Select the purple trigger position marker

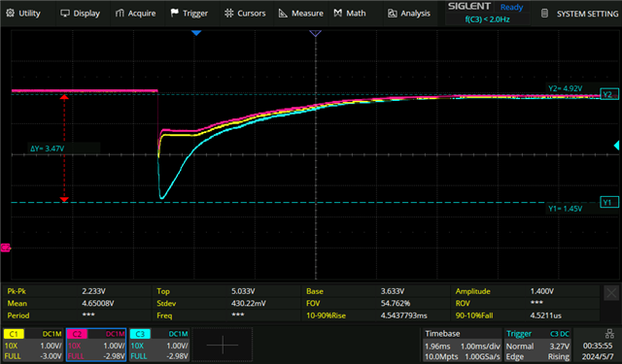pos(315,34)
